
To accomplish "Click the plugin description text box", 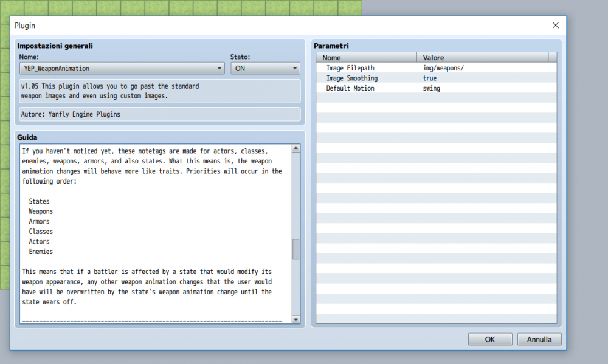I will tap(160, 91).
